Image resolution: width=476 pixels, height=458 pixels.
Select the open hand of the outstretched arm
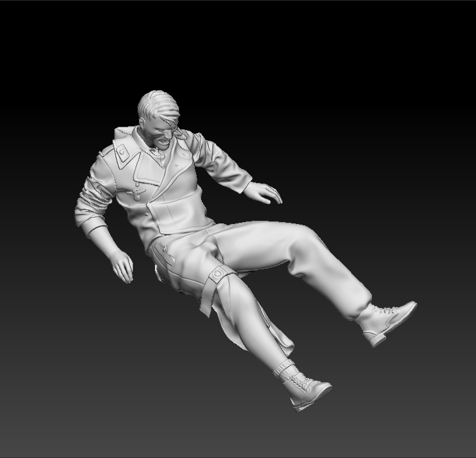[x=265, y=191]
